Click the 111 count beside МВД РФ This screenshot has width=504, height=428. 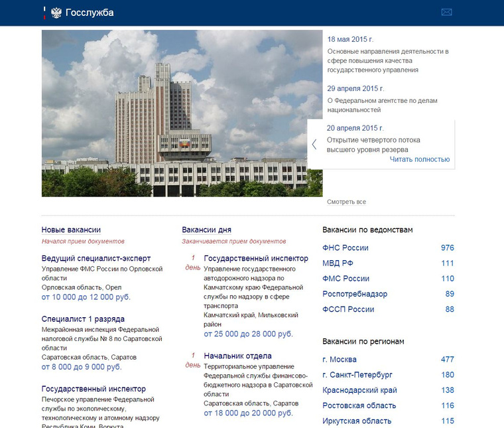[x=448, y=263]
